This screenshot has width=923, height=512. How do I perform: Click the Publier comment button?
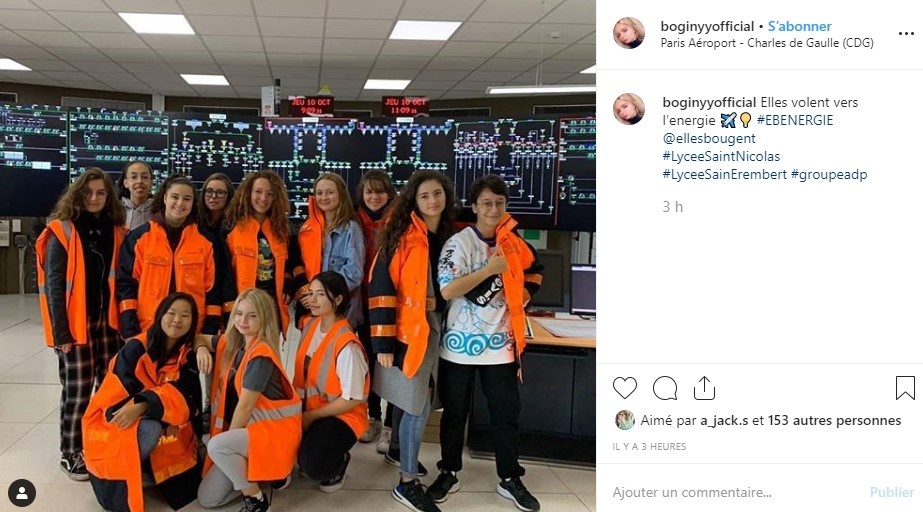(892, 492)
